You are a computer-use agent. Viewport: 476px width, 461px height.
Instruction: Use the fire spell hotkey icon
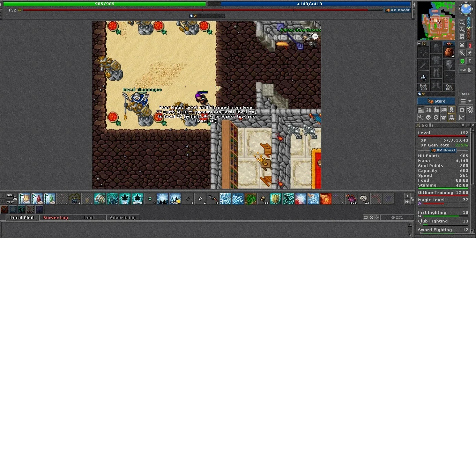coord(326,199)
